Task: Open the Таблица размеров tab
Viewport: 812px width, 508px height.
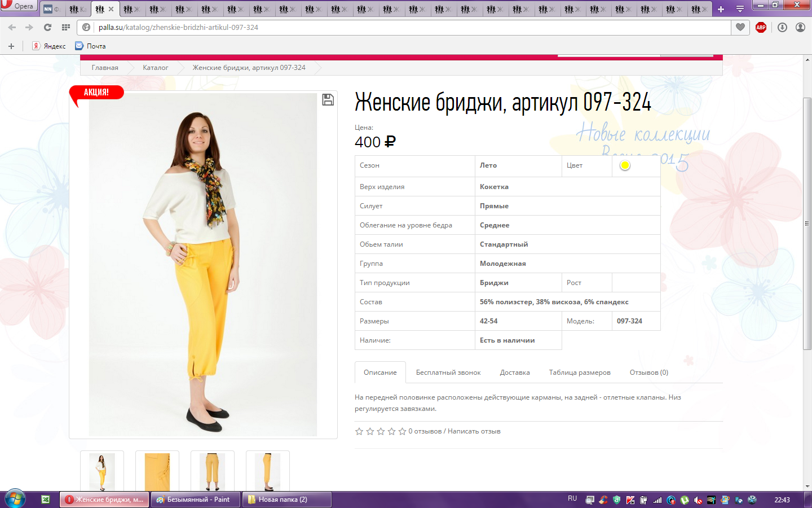Action: 580,373
